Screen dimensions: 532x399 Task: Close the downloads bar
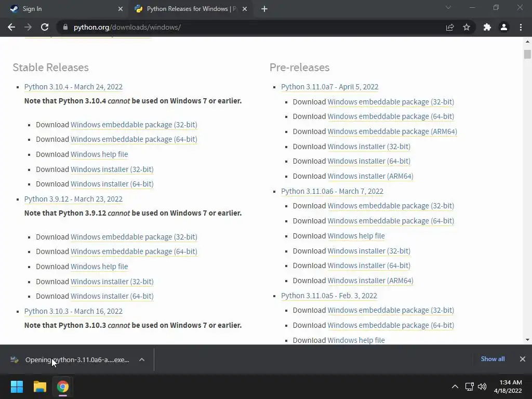point(523,359)
